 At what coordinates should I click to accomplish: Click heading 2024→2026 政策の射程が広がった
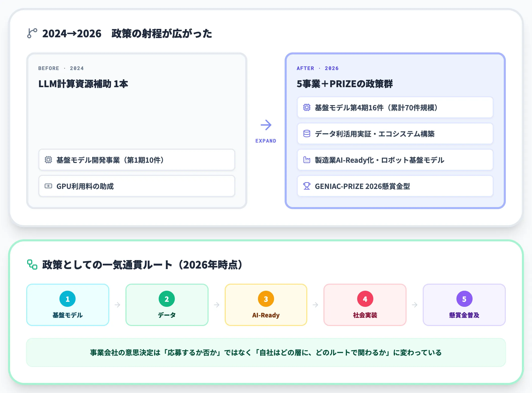point(127,33)
